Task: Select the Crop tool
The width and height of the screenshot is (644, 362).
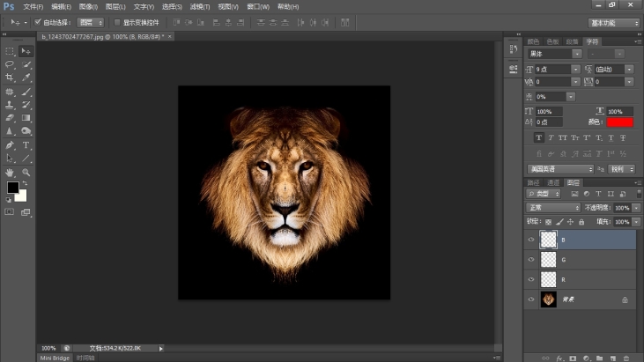Action: (10, 78)
